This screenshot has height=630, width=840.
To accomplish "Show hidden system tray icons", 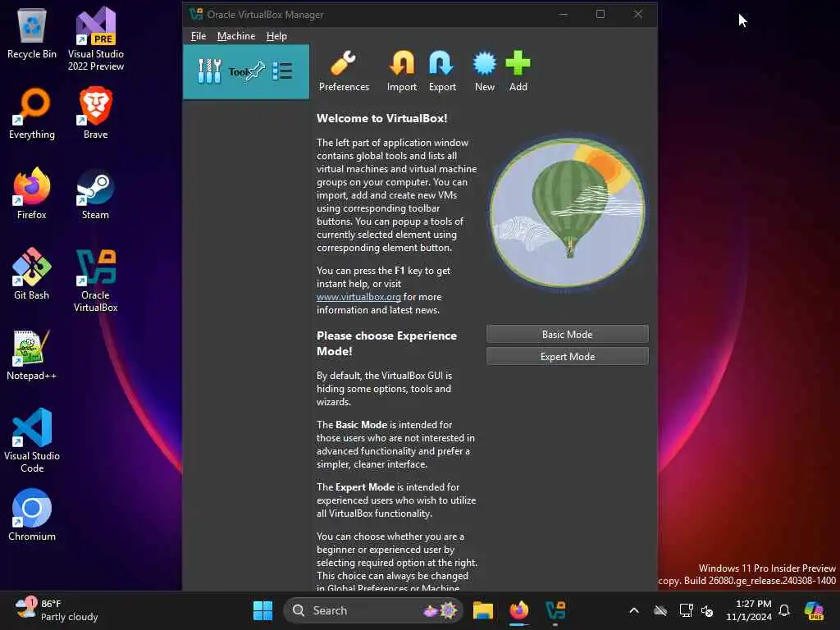I will (x=634, y=610).
